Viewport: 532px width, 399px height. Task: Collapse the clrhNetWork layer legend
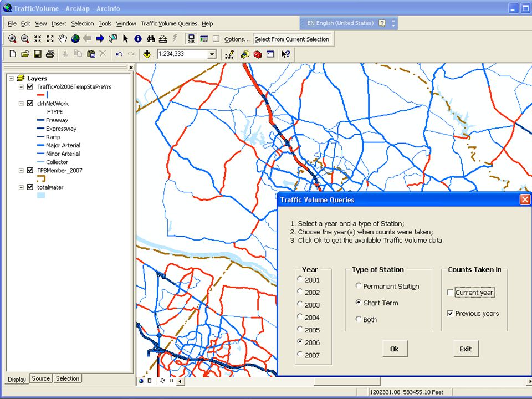[21, 104]
